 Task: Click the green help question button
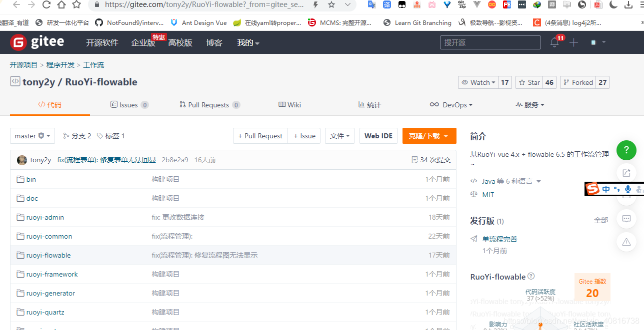626,150
